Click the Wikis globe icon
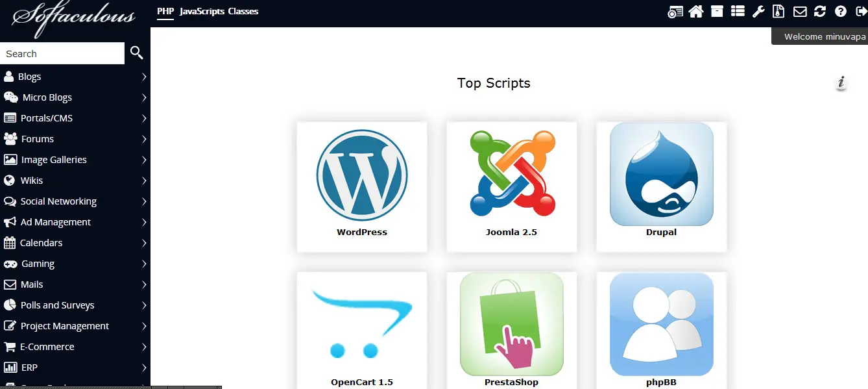The height and width of the screenshot is (389, 868). [9, 180]
